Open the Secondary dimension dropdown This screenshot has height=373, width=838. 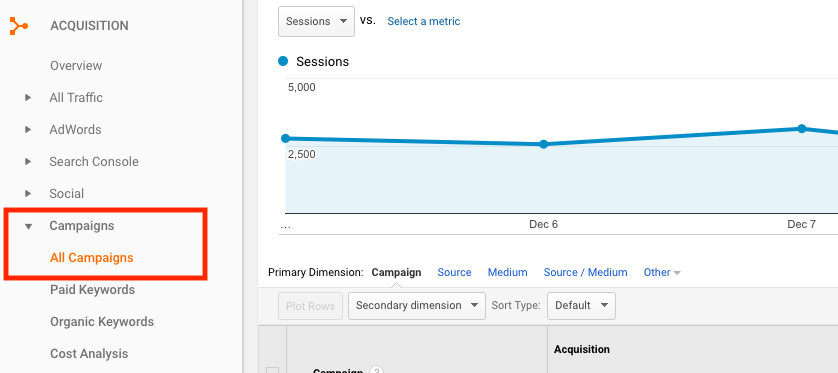click(417, 306)
